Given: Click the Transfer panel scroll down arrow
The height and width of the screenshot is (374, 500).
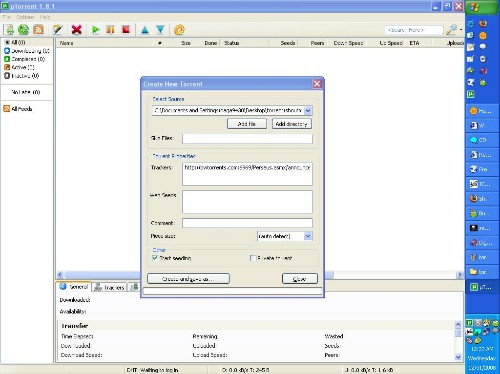Looking at the screenshot, I should point(458,357).
